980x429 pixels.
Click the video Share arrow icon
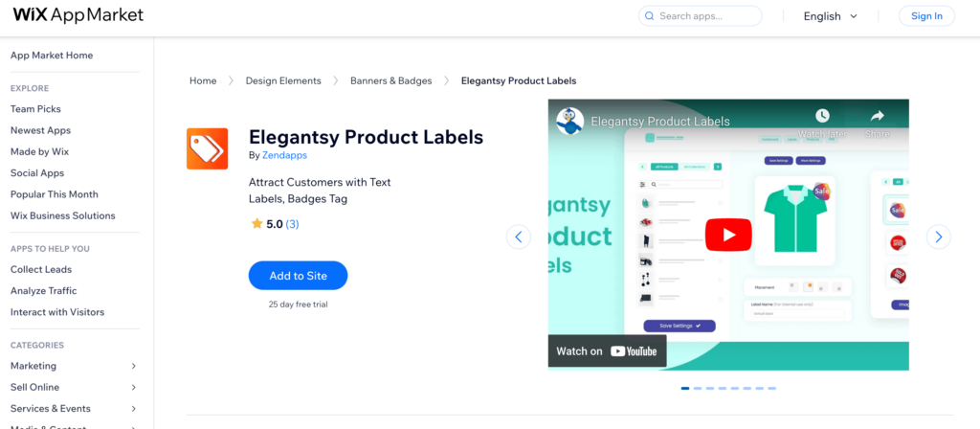[878, 116]
